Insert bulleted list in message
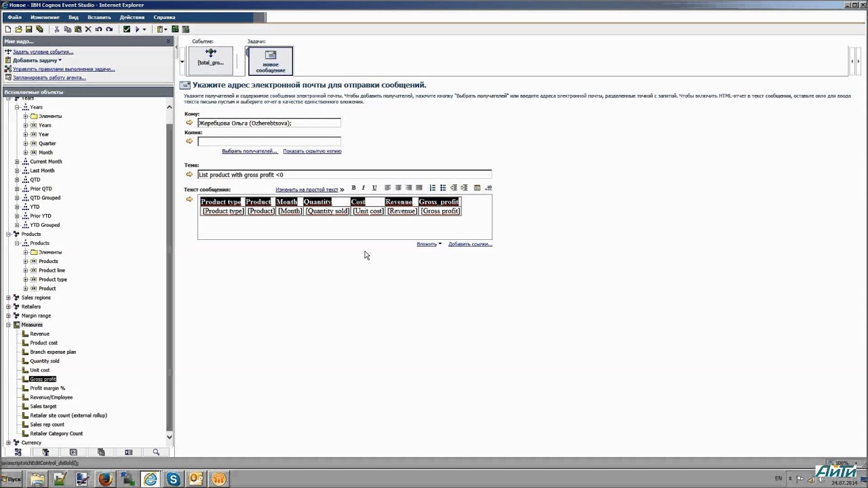The image size is (868, 488). 443,188
